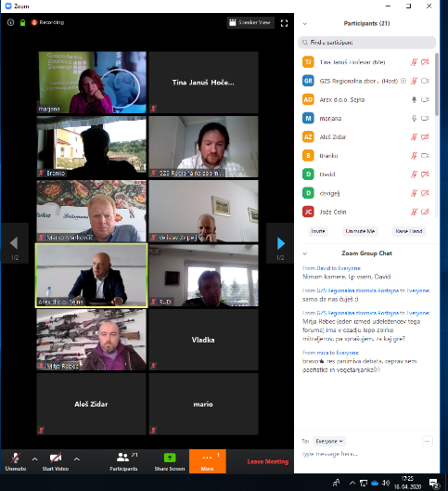Show hidden system tray icons
448x491 pixels.
352,483
